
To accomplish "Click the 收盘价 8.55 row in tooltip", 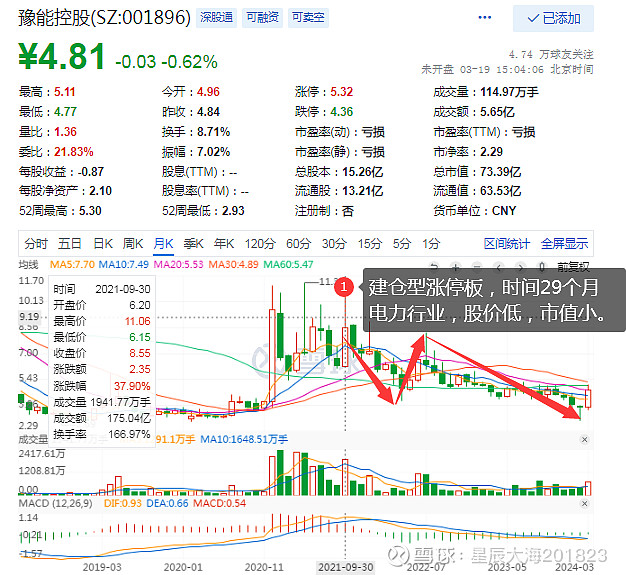I will pos(102,353).
